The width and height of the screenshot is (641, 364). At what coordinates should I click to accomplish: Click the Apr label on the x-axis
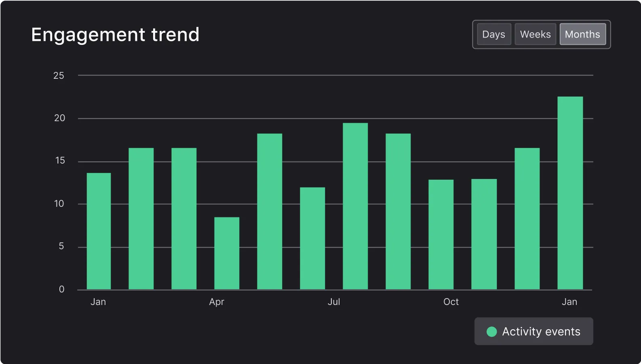(216, 302)
